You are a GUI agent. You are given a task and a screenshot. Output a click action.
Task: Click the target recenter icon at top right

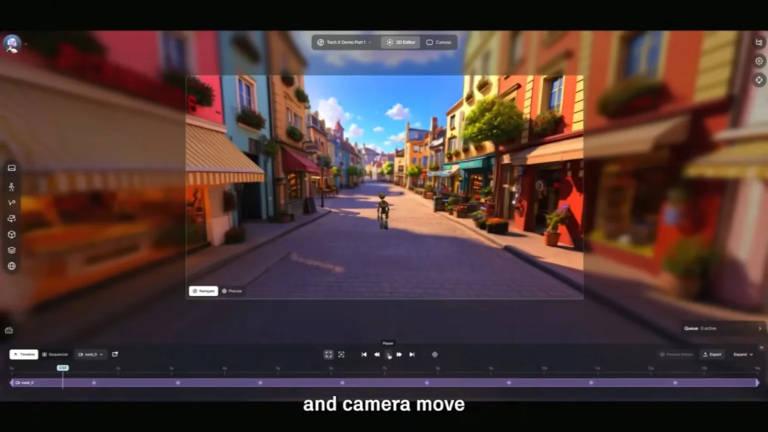click(759, 80)
